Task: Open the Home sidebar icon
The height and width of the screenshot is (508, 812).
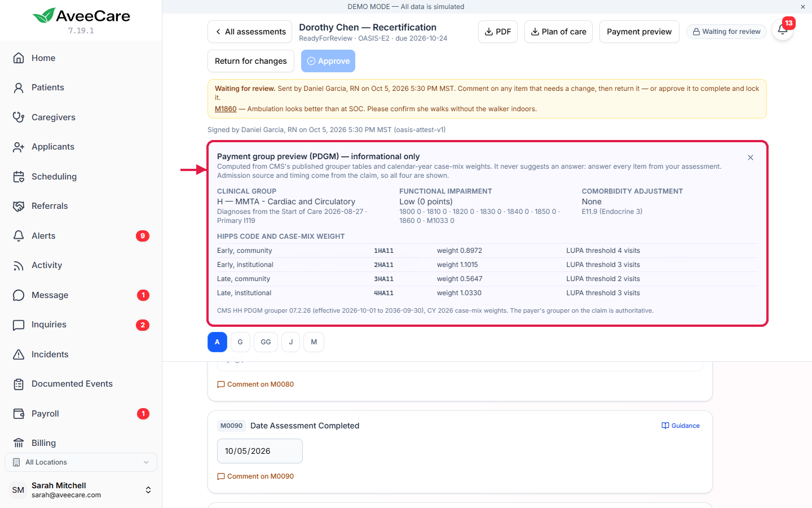Action: (x=19, y=58)
